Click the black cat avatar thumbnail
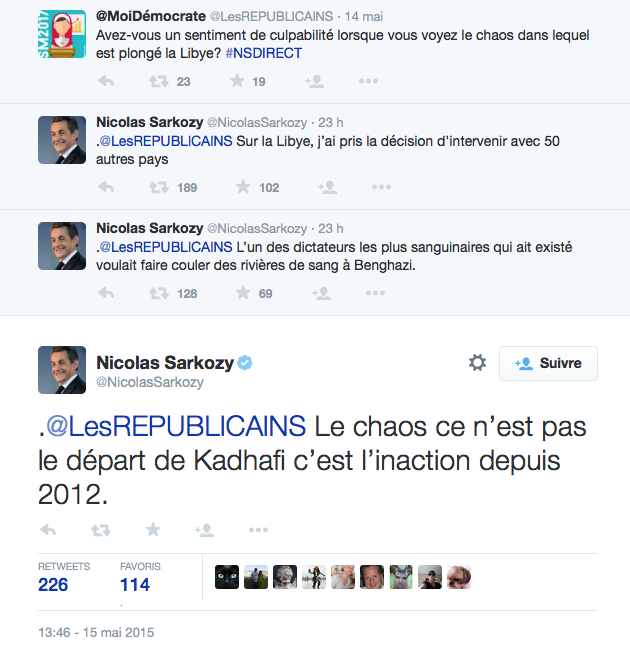The image size is (630, 654). click(x=227, y=577)
